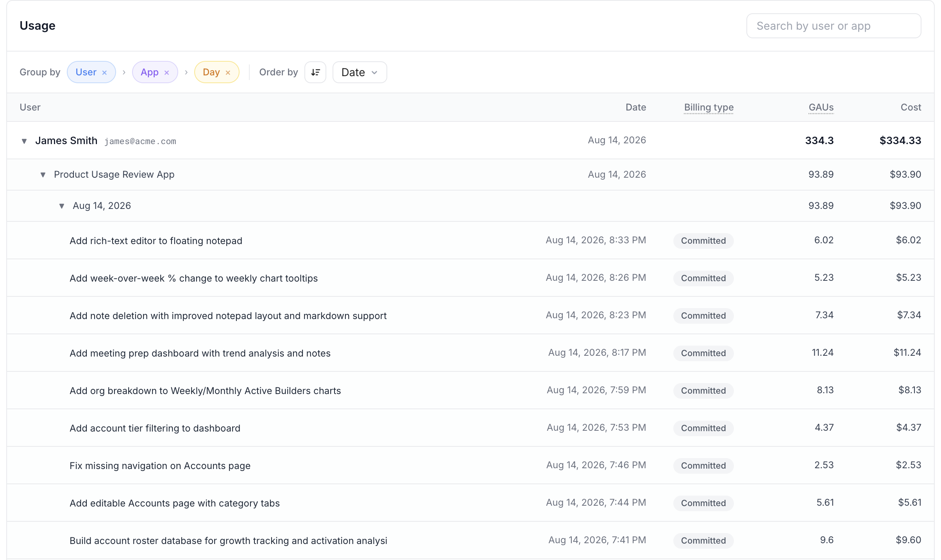Select the App group-by chip label
941x560 pixels.
coord(150,72)
